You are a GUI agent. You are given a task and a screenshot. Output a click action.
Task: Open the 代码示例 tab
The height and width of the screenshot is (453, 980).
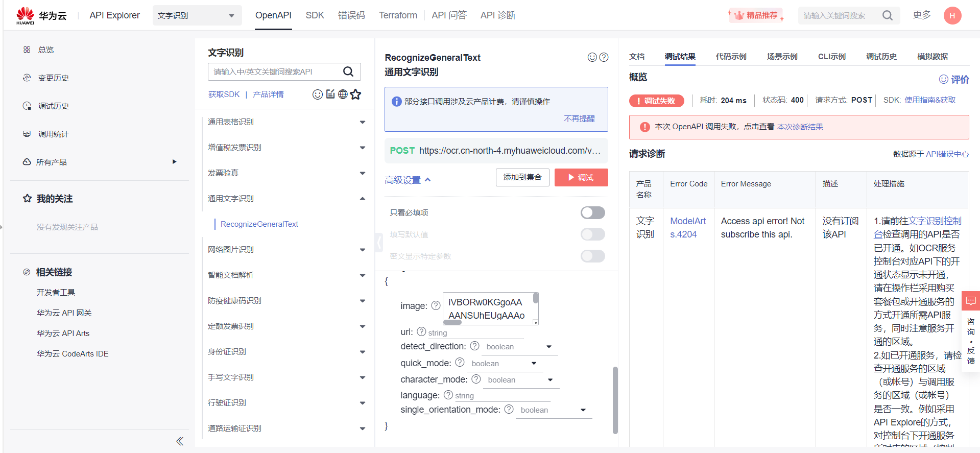[x=731, y=57]
